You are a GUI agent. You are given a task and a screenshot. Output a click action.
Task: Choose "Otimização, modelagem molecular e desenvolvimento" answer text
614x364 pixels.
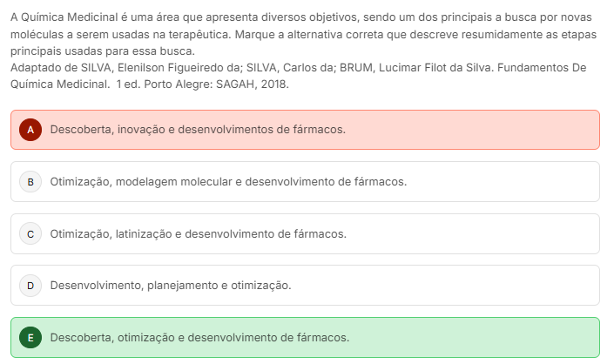[228, 182]
